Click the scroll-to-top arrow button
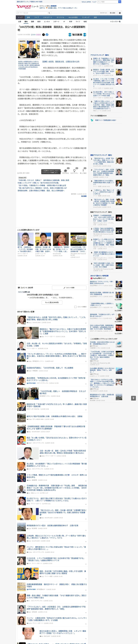 [x=133, y=398]
